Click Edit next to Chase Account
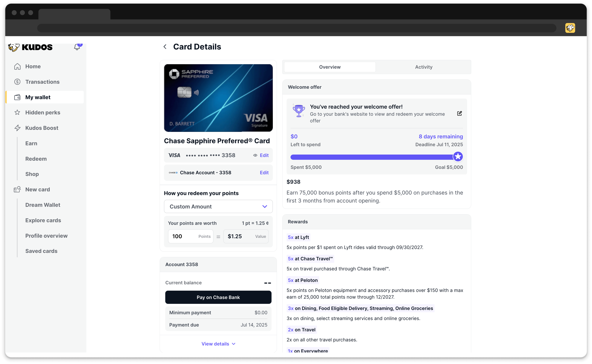This screenshot has height=364, width=592. click(264, 173)
